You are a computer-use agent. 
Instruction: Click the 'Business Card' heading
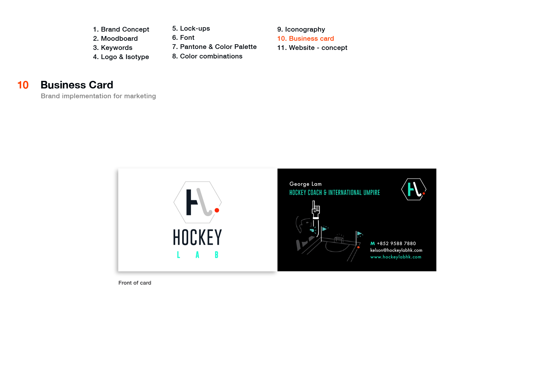pos(77,85)
